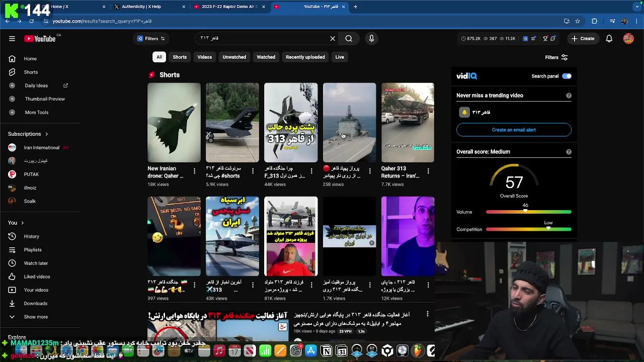The image size is (644, 362).
Task: Open a new browser tab
Action: tap(355, 7)
